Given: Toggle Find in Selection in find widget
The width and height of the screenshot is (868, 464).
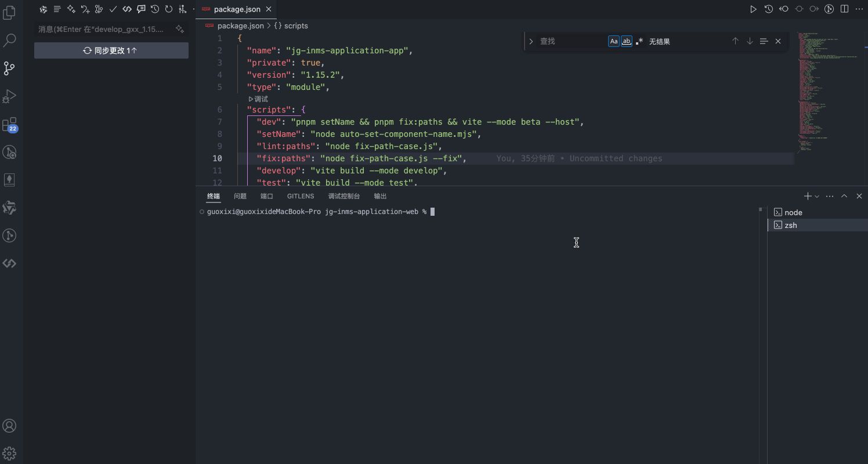Looking at the screenshot, I should point(764,41).
